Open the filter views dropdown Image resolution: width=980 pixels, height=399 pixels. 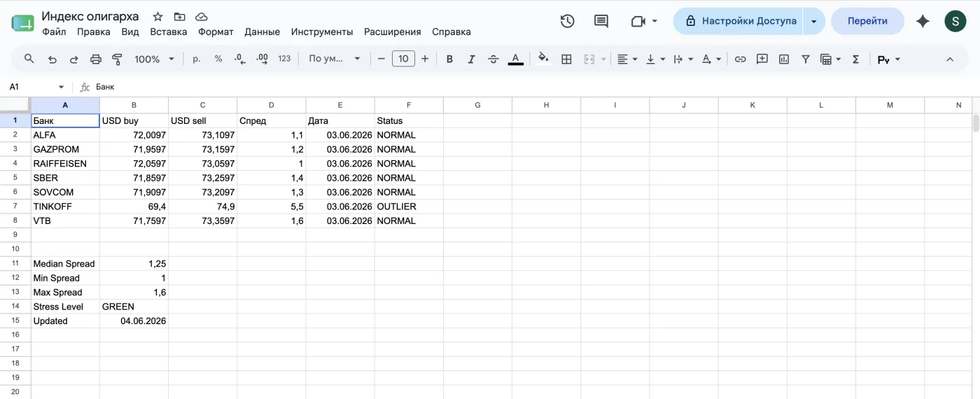830,59
